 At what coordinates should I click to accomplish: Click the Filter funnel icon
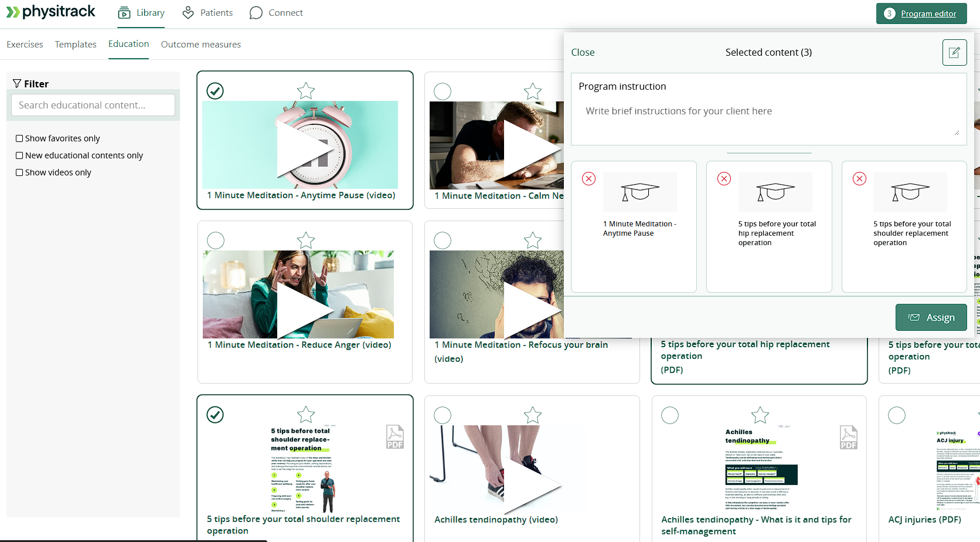pos(17,84)
